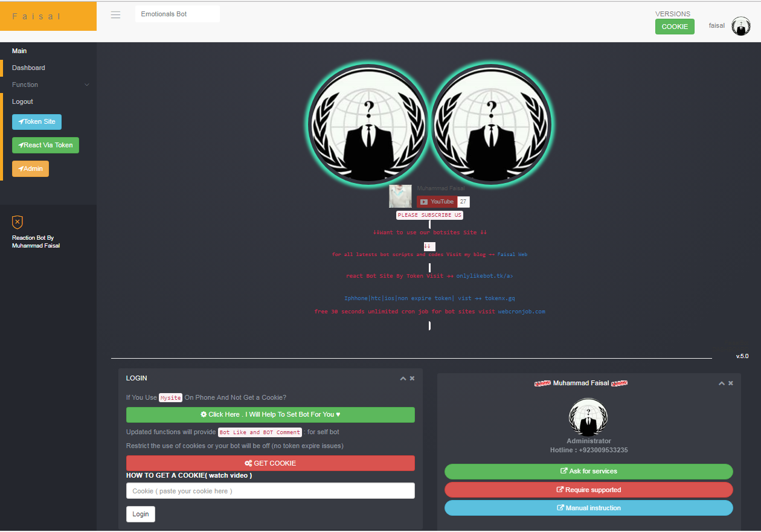
Task: Go to Dashboard in sidebar
Action: (28, 68)
